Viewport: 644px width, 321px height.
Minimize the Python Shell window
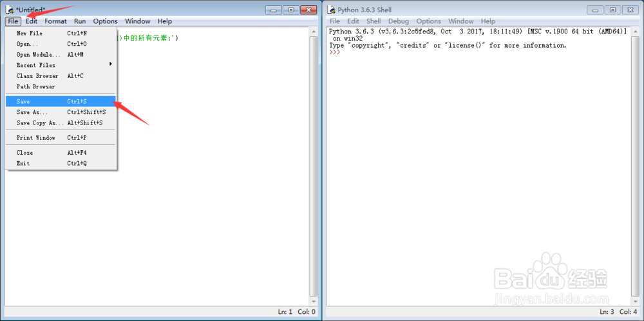click(595, 10)
